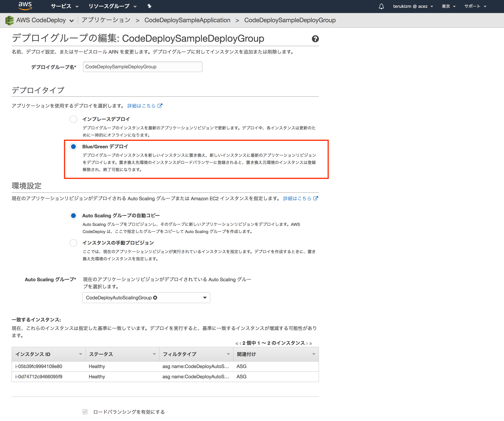This screenshot has width=504, height=421.
Task: Click CodeDeploySampleDeployGroup breadcrumb
Action: tap(290, 20)
